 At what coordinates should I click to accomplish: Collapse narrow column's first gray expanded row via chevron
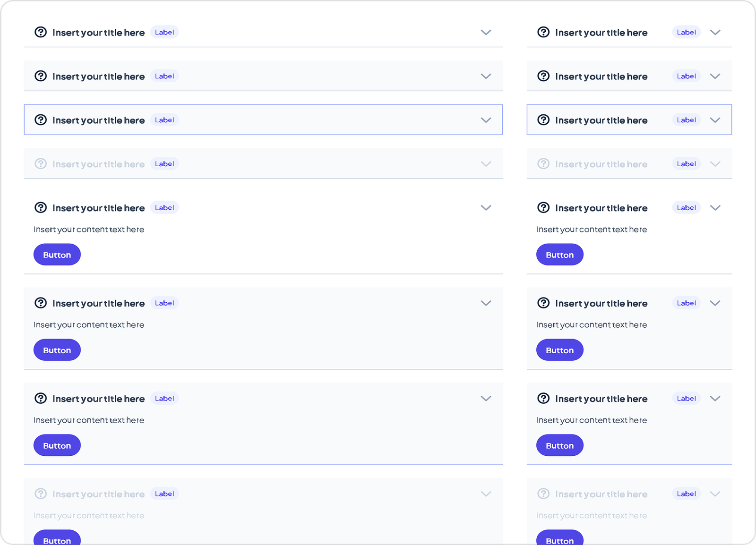715,304
